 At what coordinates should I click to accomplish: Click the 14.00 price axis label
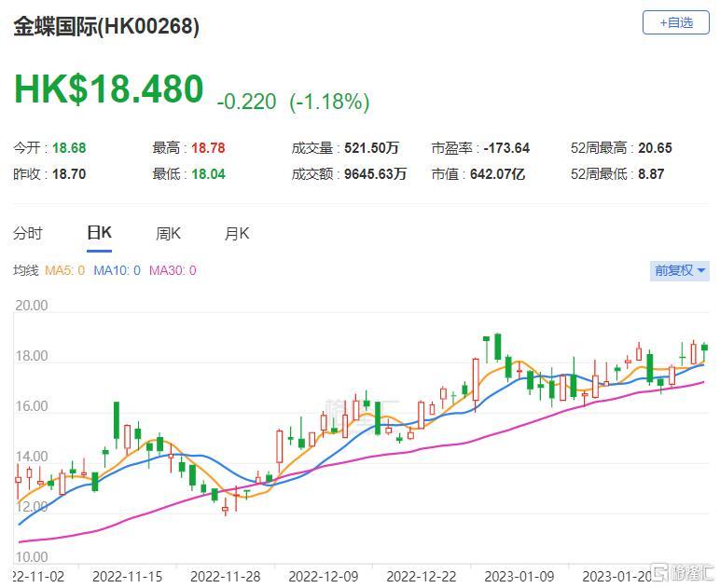tap(31, 457)
